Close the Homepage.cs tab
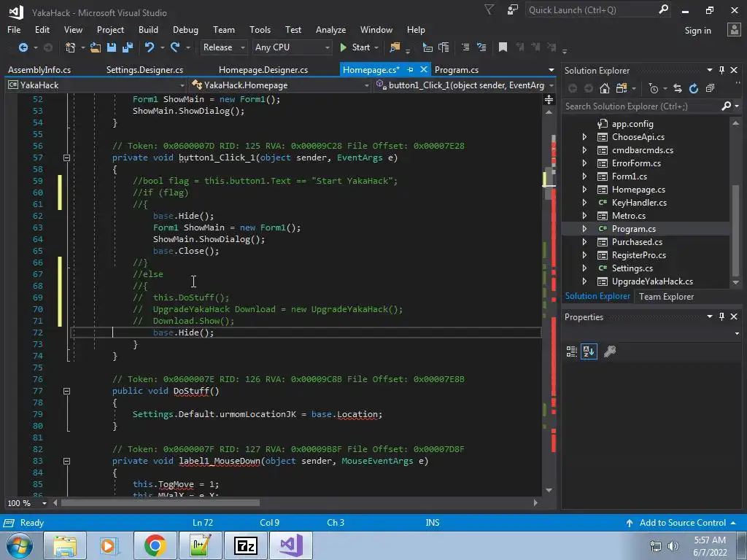The width and height of the screenshot is (747, 560). (424, 69)
